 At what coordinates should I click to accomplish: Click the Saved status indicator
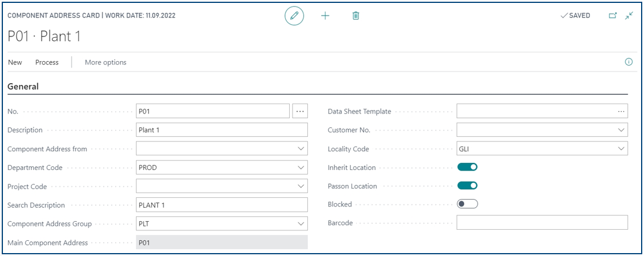575,16
